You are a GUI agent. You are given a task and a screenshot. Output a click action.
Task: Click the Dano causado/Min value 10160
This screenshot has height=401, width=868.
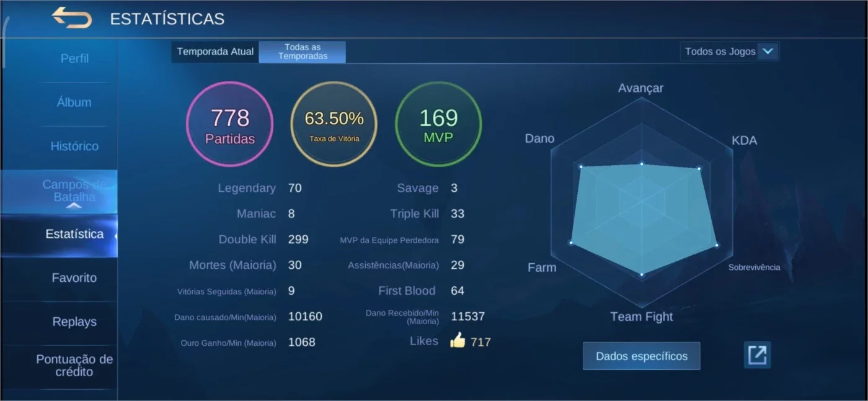[305, 317]
